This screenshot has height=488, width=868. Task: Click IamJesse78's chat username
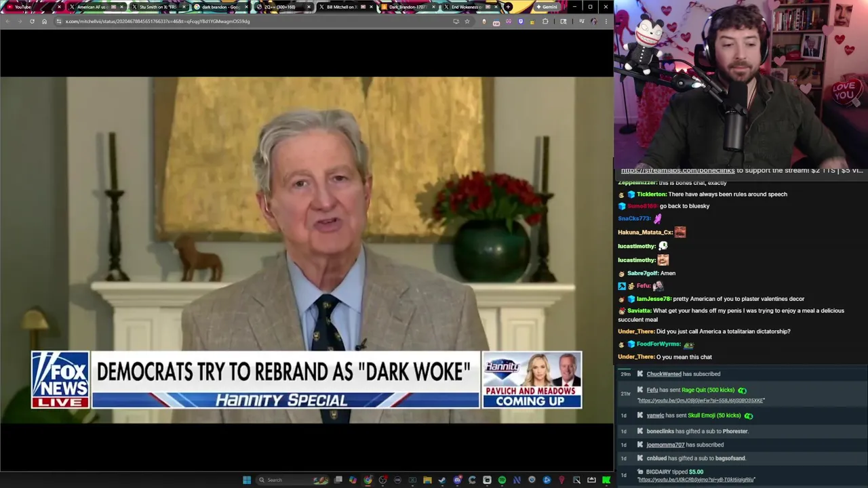tap(653, 299)
